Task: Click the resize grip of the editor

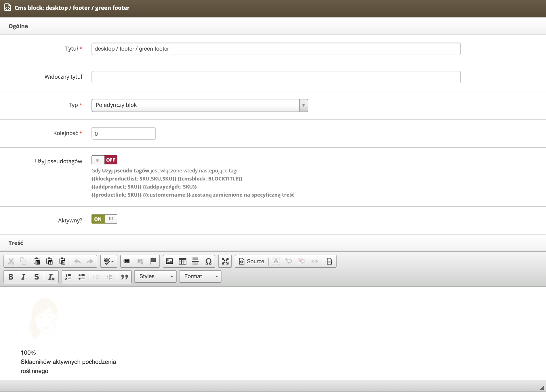Action: [542, 387]
